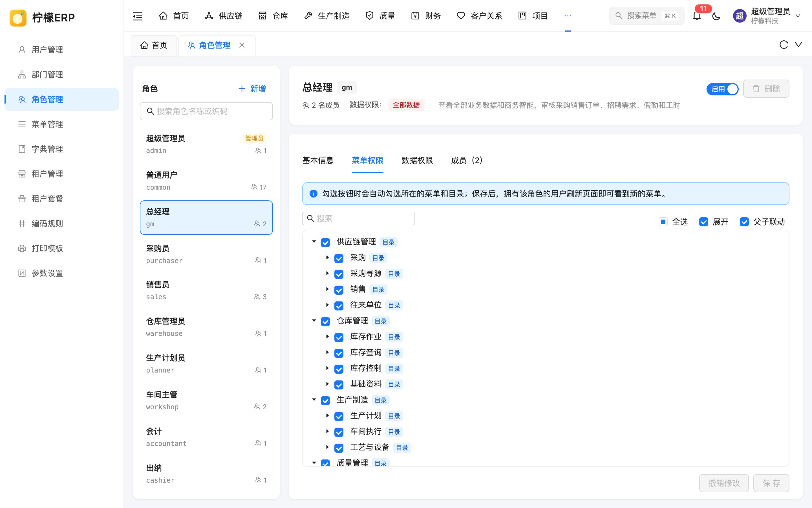The image size is (812, 508).
Task: Open the overflow ··· menu in the top nav
Action: (x=568, y=16)
